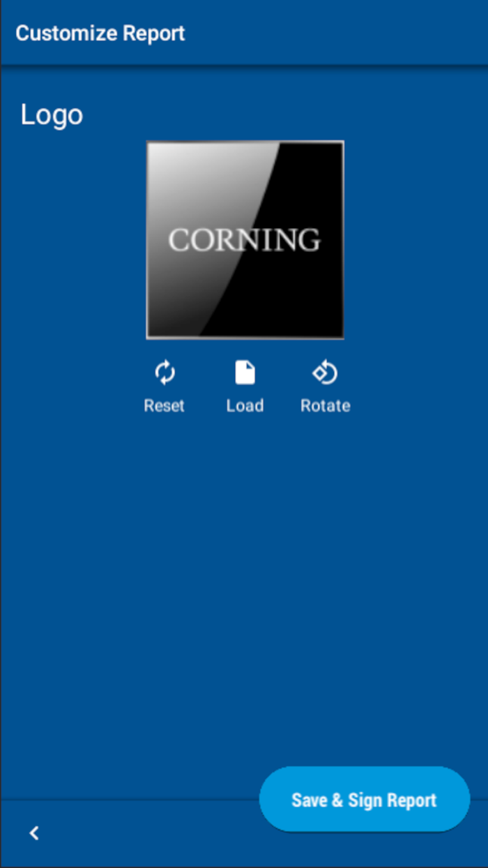488x868 pixels.
Task: Click the Customize Report title
Action: coord(100,33)
